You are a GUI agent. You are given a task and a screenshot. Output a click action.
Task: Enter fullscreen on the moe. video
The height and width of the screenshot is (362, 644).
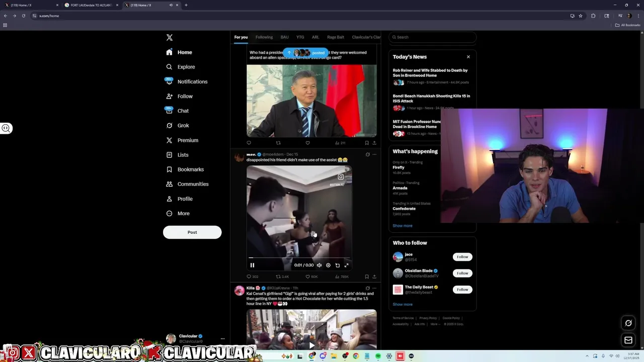346,265
